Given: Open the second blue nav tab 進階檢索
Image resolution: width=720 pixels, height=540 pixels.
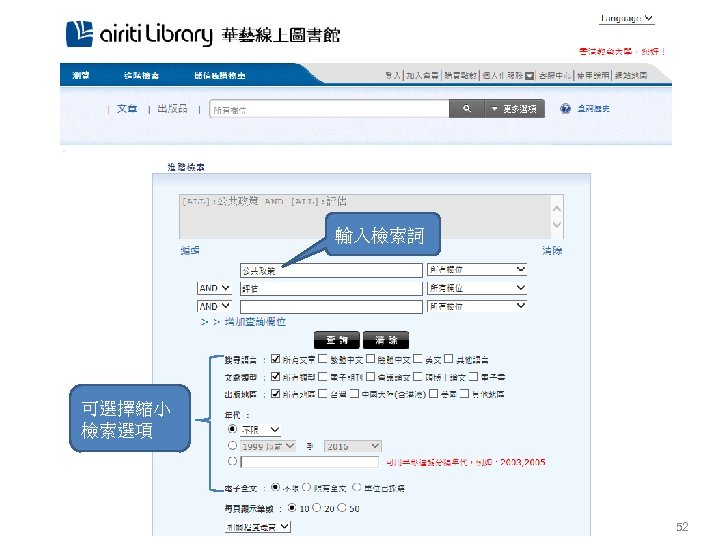Looking at the screenshot, I should (141, 75).
